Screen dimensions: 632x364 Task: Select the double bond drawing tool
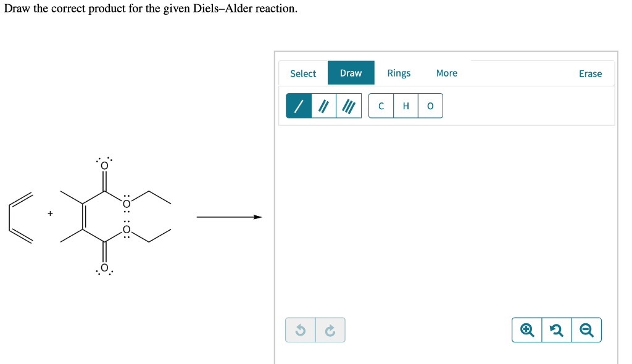322,105
